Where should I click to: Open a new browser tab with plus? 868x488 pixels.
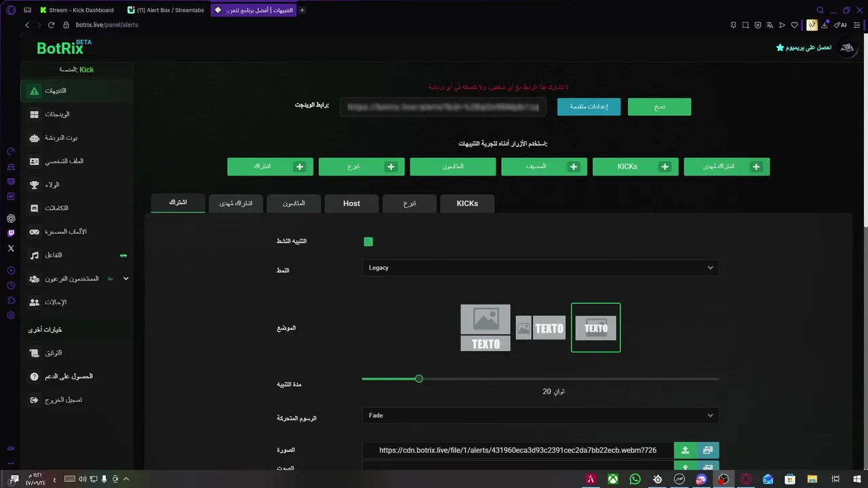pyautogui.click(x=302, y=10)
